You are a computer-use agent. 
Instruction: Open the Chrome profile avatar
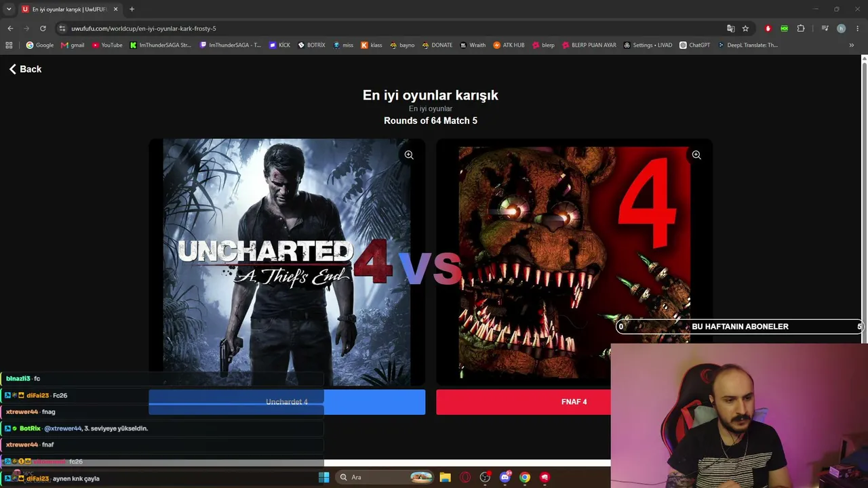click(841, 28)
